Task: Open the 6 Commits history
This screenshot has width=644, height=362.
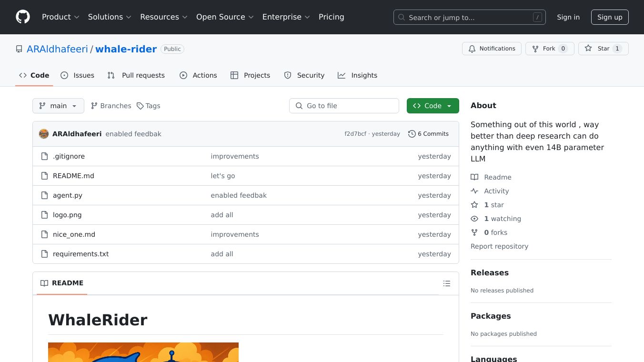Action: pos(428,134)
